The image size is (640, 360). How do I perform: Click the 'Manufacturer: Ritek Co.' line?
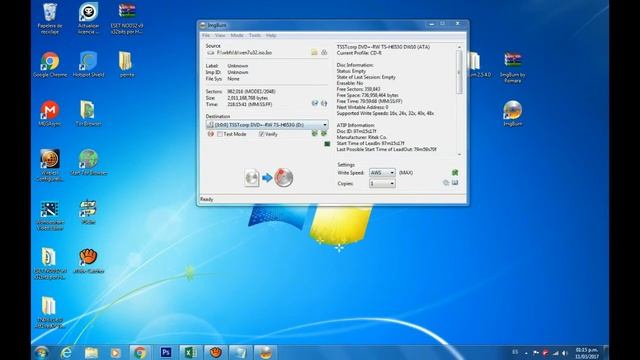(362, 137)
